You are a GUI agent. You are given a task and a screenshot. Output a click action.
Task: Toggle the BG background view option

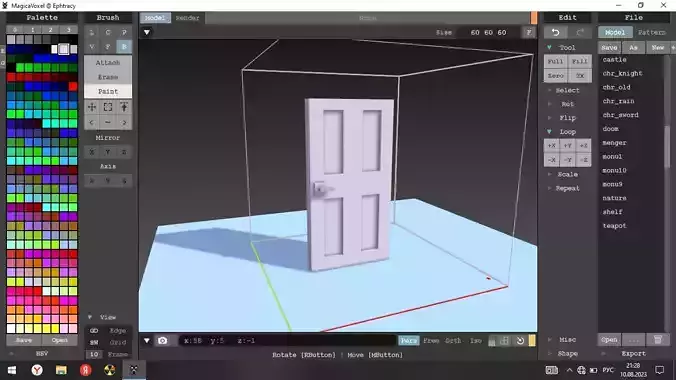click(94, 330)
